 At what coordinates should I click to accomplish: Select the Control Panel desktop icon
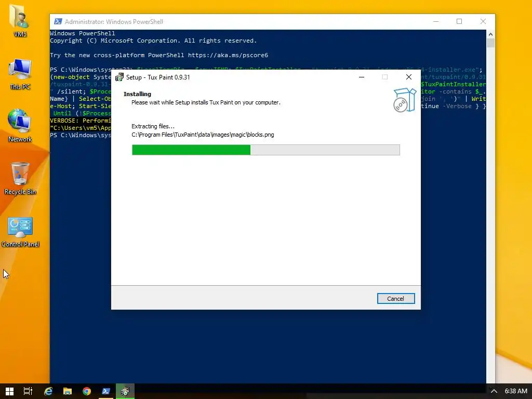tap(20, 232)
